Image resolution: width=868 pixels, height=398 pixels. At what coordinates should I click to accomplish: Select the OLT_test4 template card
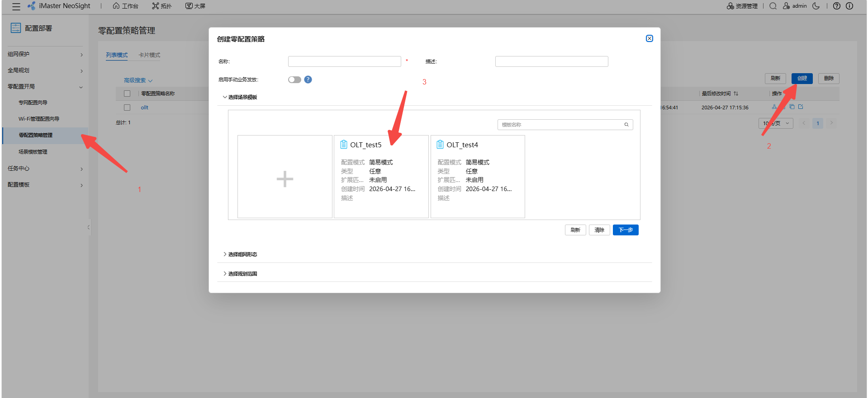pos(478,177)
